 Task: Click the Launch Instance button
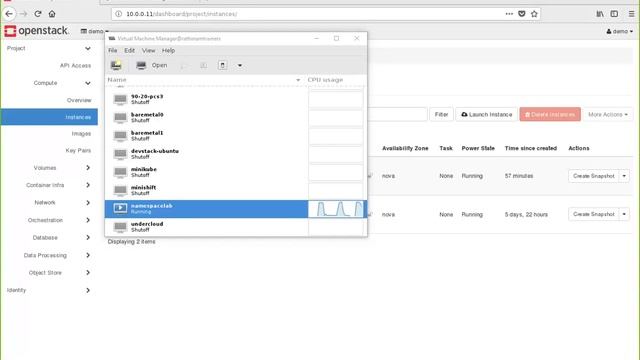tap(487, 114)
